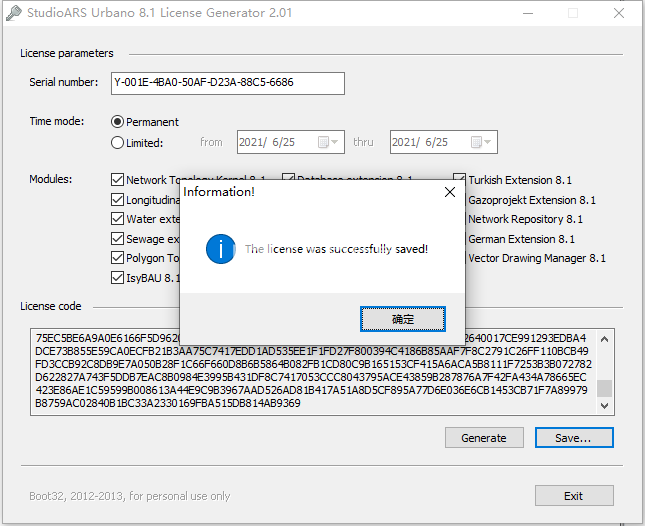Toggle the Turkish Extension 8.1 checkbox
The height and width of the screenshot is (526, 645).
[x=459, y=177]
